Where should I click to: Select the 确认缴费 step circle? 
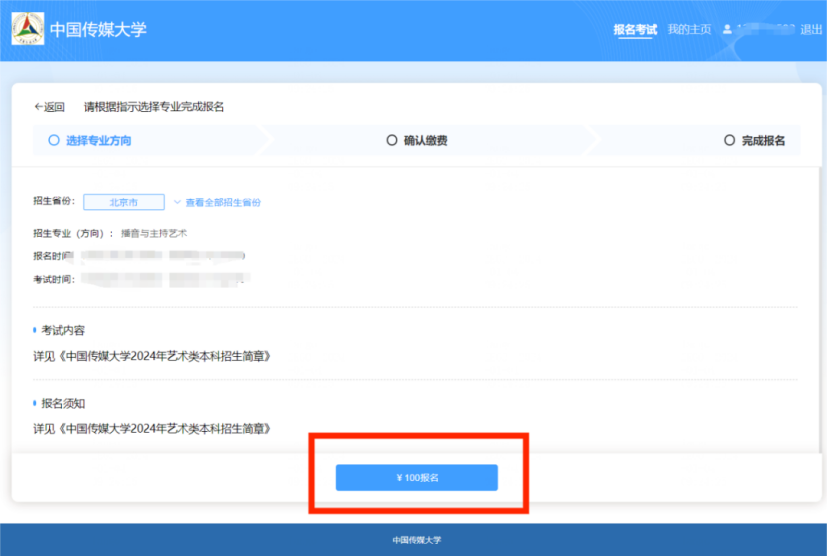[392, 141]
